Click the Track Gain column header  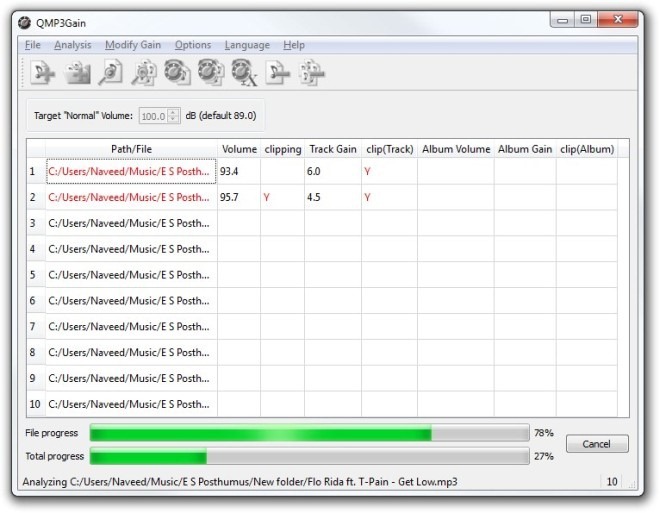(333, 149)
